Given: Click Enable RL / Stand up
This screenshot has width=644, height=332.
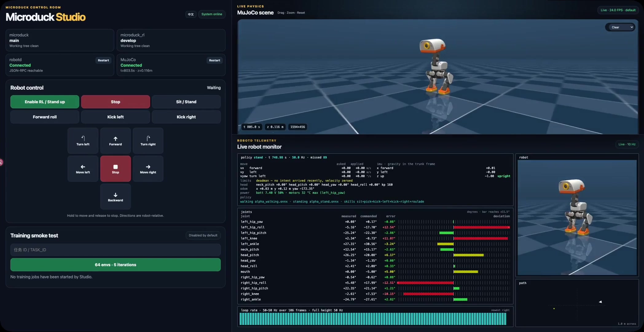Looking at the screenshot, I should tap(45, 102).
